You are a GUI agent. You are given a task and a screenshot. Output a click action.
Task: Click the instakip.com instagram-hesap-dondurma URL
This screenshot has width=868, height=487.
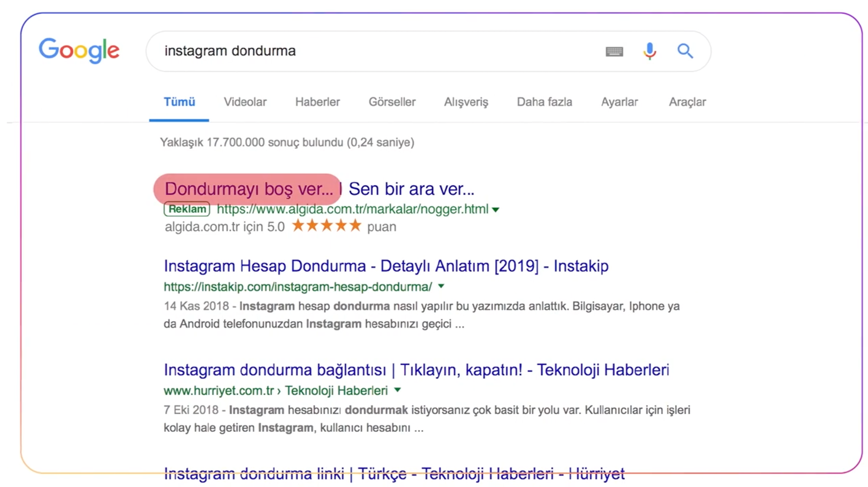[298, 287]
